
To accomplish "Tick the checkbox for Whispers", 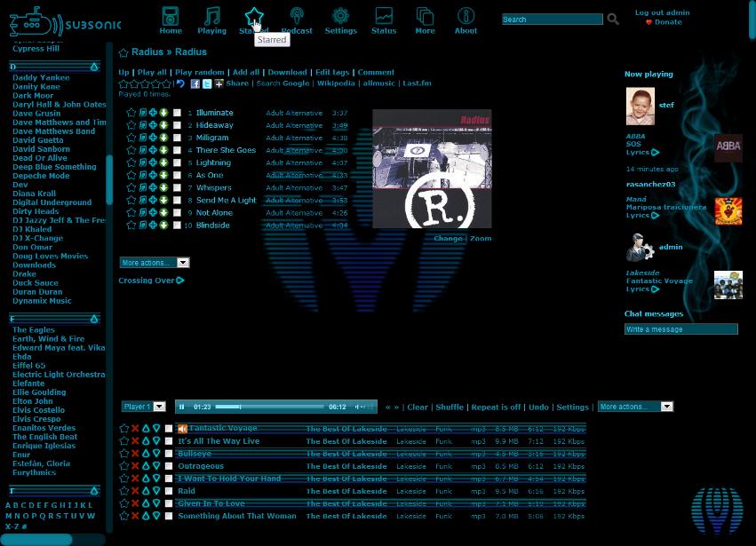I will point(177,187).
